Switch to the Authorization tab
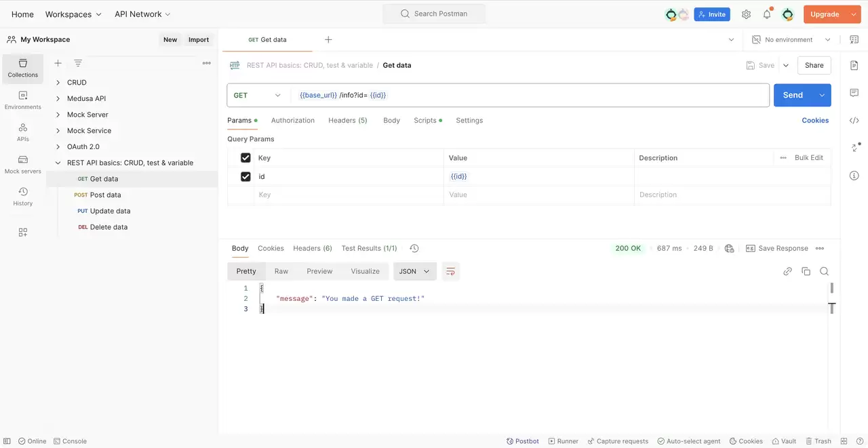868x448 pixels. click(293, 120)
